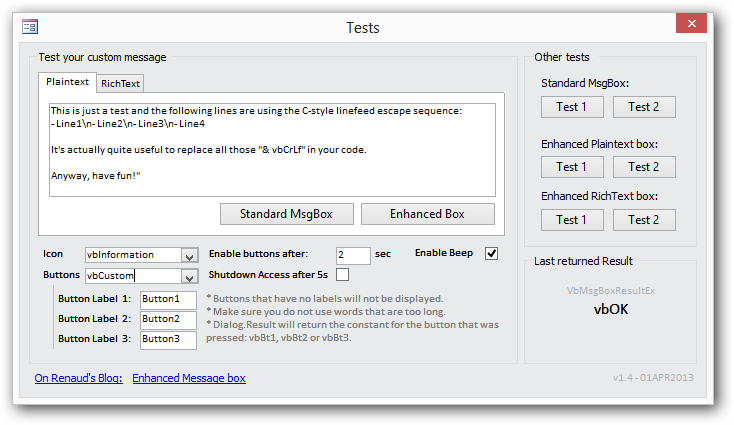Run Test 1 under Enhanced Plaintext box

[572, 167]
